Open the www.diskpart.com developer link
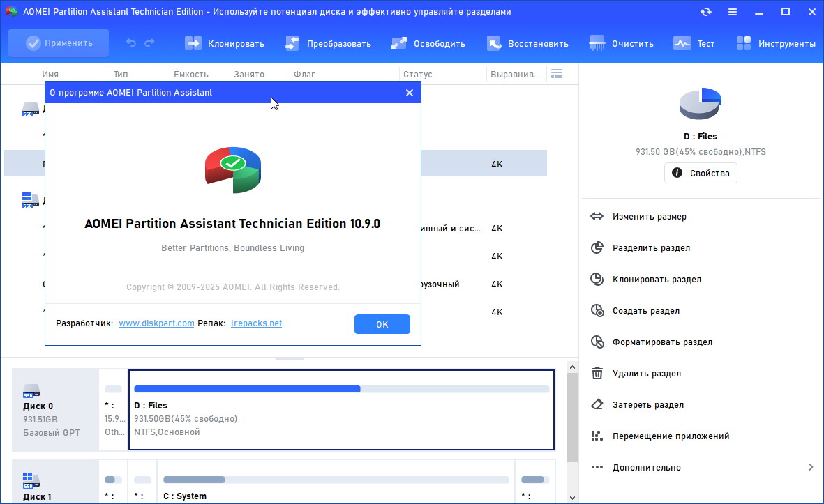Viewport: 824px width, 504px height. [x=156, y=323]
